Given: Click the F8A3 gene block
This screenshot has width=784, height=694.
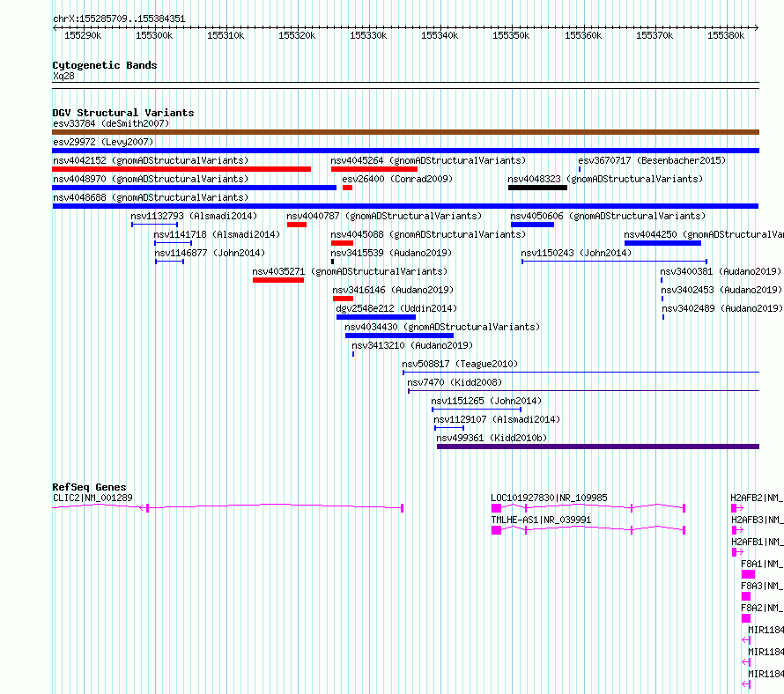Looking at the screenshot, I should point(746,596).
